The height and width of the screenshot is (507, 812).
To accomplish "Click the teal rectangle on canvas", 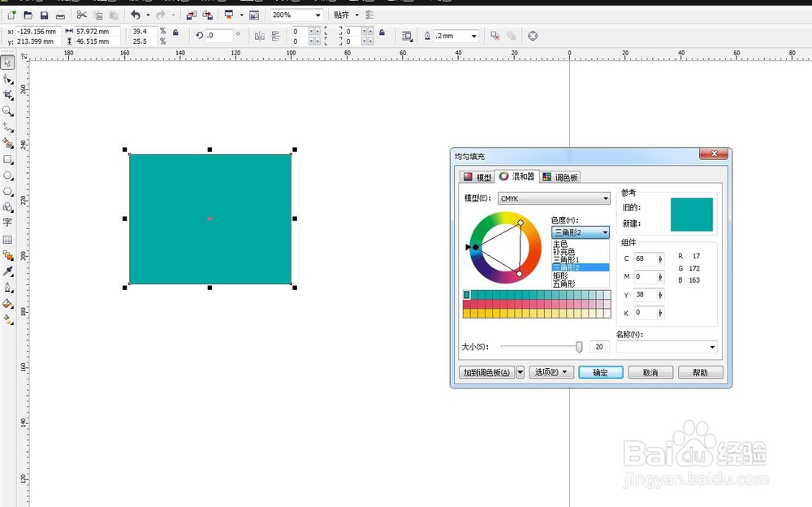I will tap(209, 219).
